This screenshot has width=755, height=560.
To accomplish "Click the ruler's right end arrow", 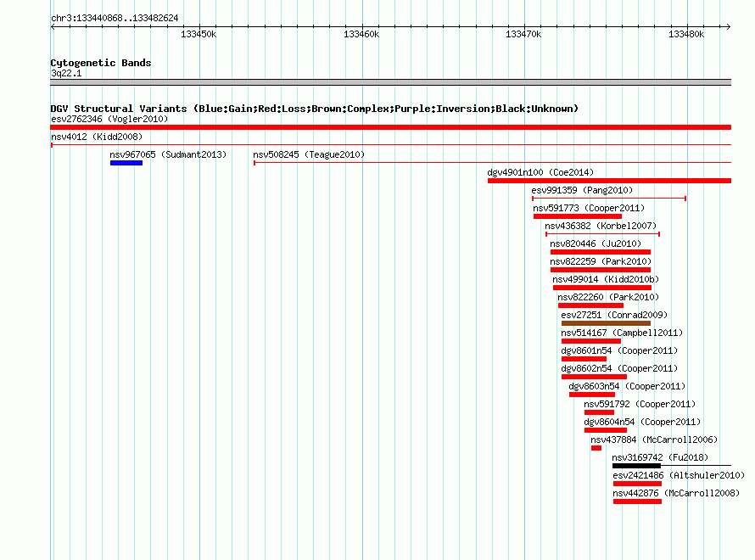I will [729, 26].
